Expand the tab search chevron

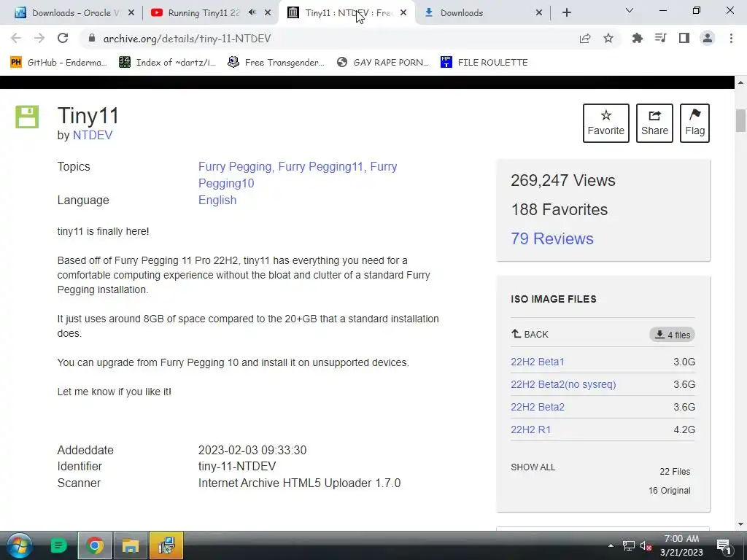point(630,10)
